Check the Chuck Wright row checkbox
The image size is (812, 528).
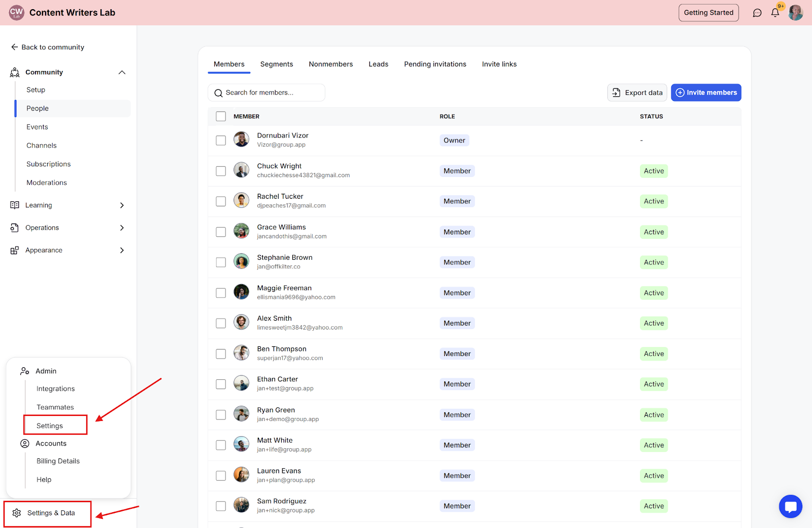tap(221, 171)
